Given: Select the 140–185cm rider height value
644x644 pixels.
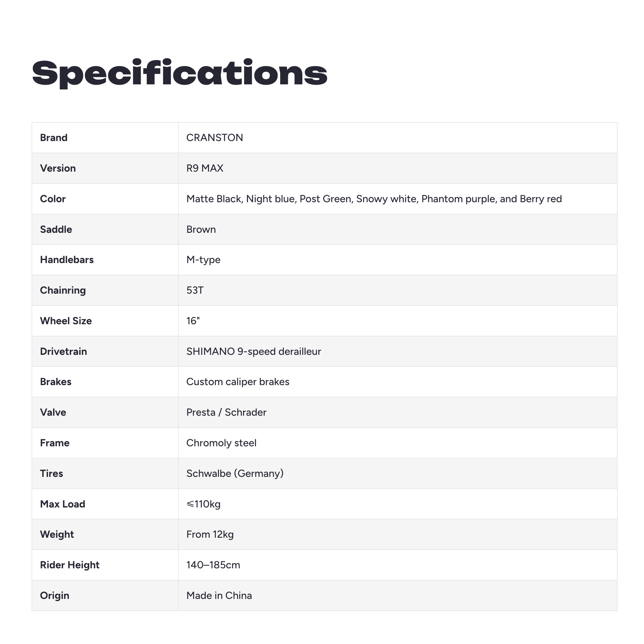Looking at the screenshot, I should (213, 565).
